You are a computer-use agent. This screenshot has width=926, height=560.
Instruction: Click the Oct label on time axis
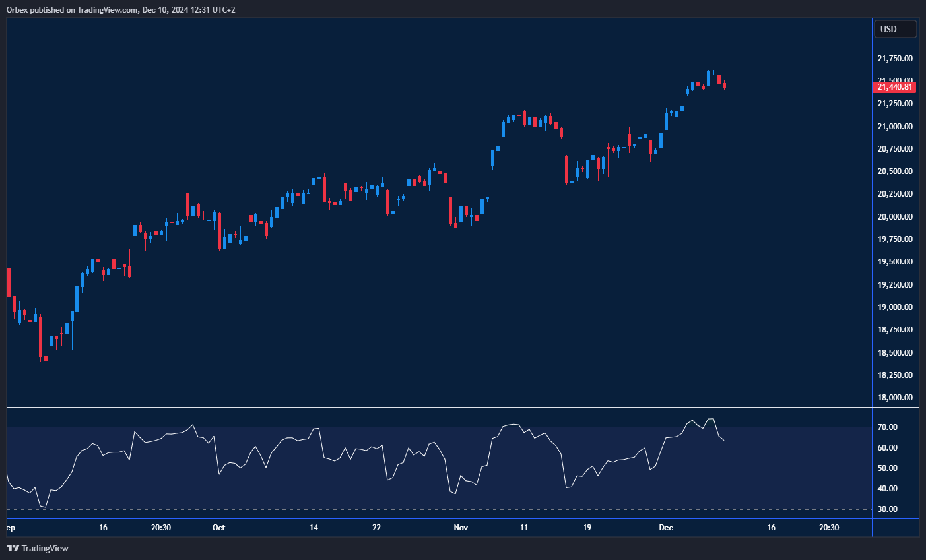point(218,528)
